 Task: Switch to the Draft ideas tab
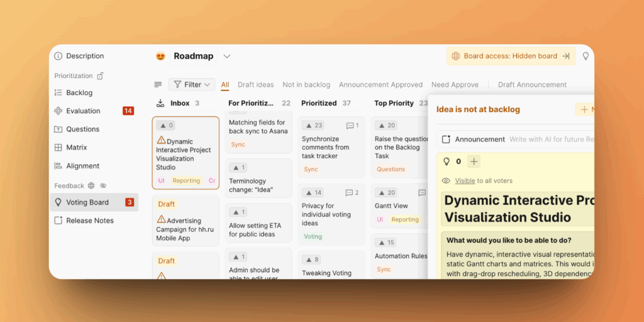pyautogui.click(x=255, y=85)
